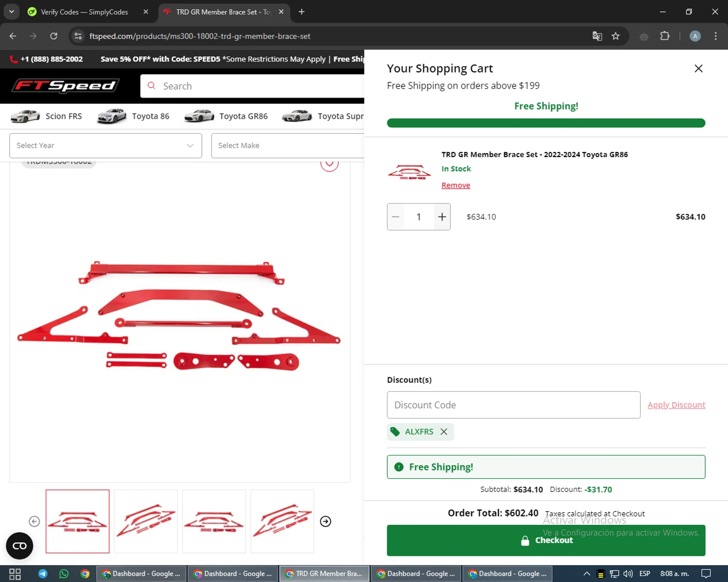Click the product title in cart

534,155
